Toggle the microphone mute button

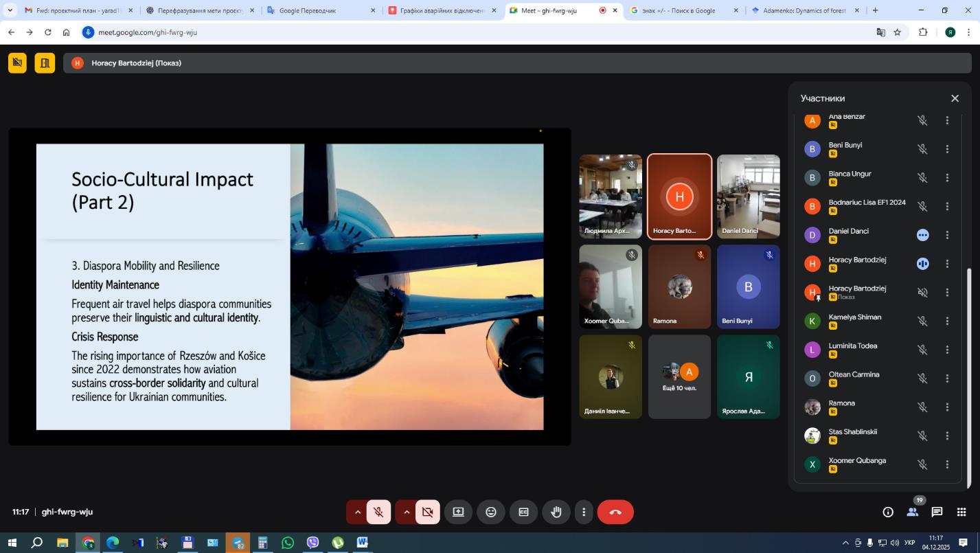tap(378, 512)
